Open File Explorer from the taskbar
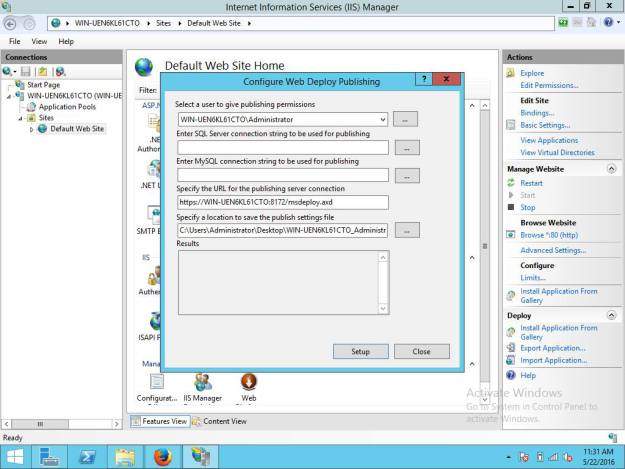 click(x=125, y=457)
